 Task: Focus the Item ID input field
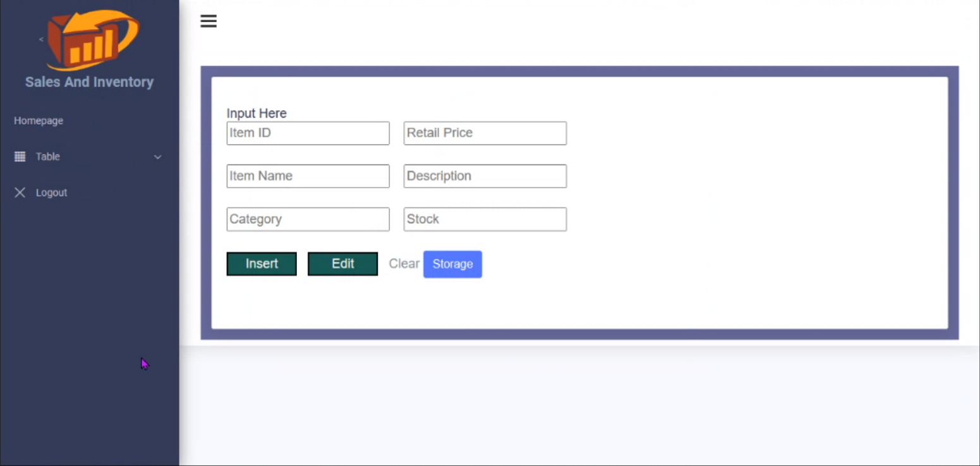(308, 133)
